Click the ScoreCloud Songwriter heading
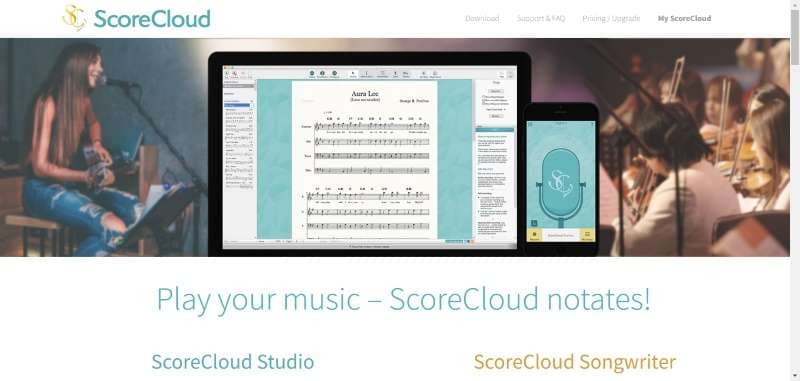Viewport: 800px width, 381px height. tap(574, 362)
